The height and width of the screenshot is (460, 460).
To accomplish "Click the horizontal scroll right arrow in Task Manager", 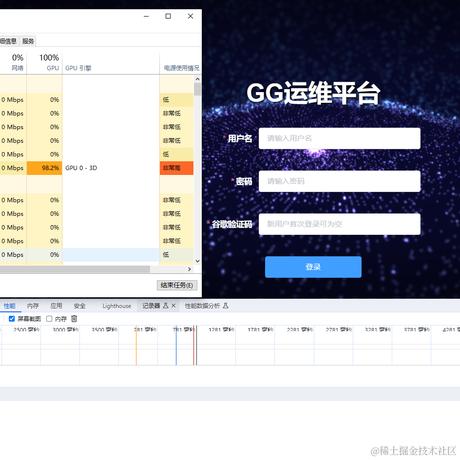I will tap(189, 269).
